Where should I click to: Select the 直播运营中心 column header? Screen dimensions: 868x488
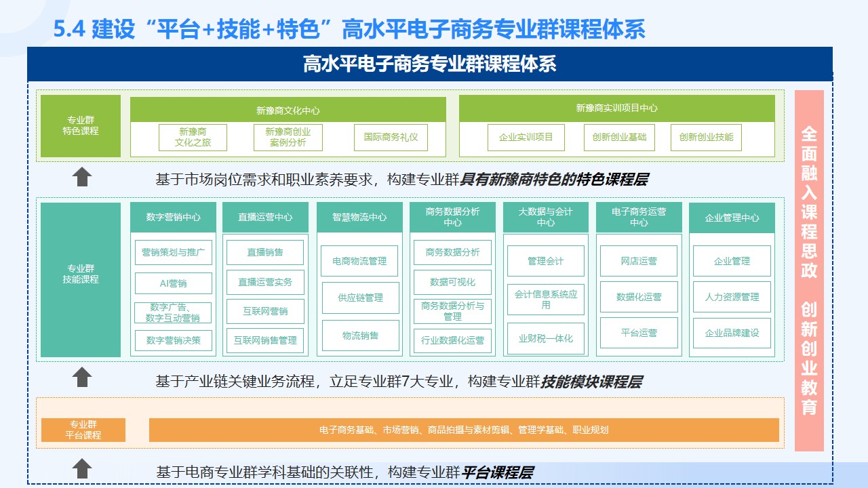tap(265, 218)
